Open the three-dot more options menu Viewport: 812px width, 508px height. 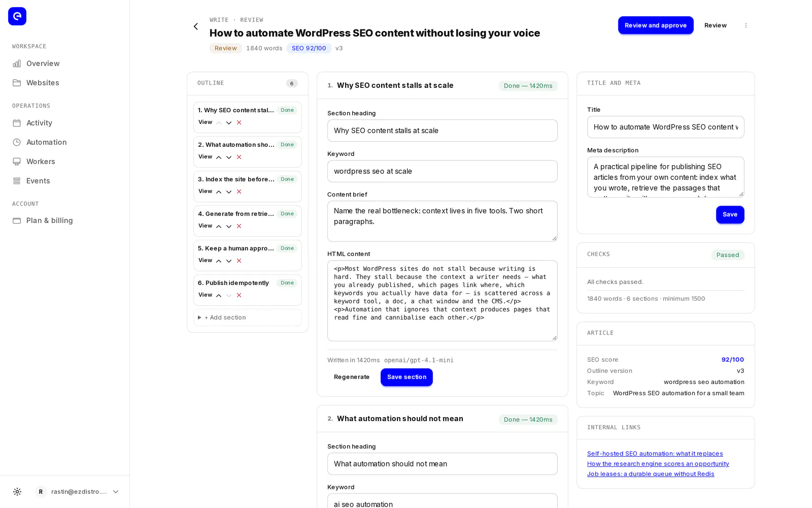tap(746, 25)
